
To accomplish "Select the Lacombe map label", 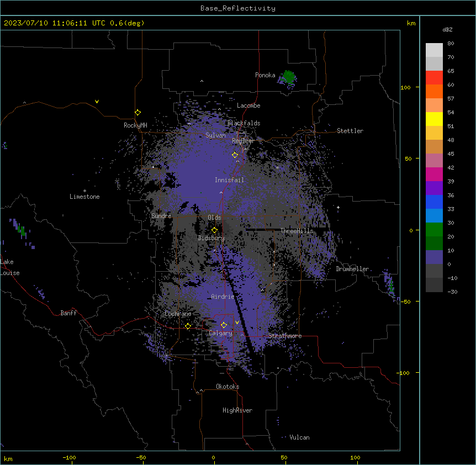I will [248, 105].
